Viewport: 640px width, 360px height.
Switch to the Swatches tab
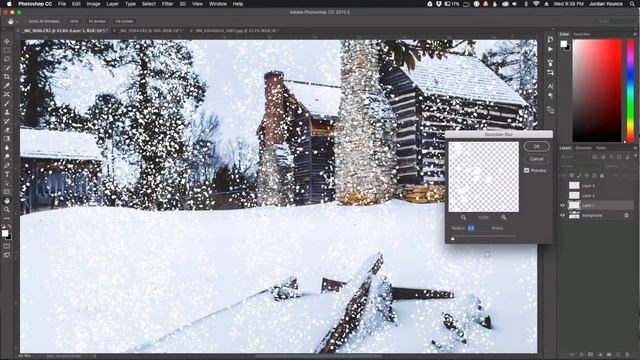point(582,34)
